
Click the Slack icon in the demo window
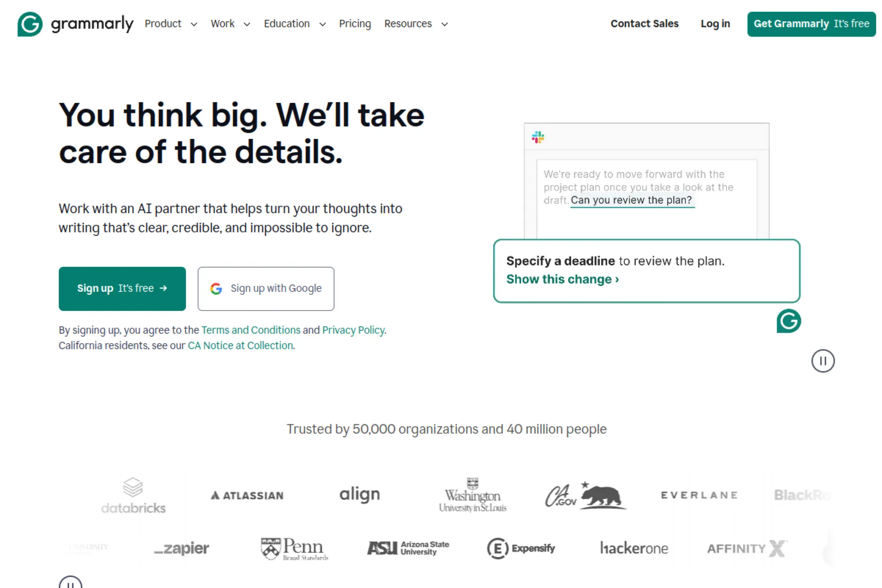[x=538, y=137]
